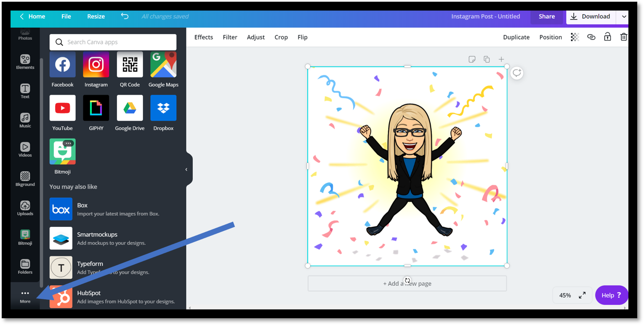Click the More button in the sidebar
644x325 pixels.
25,296
